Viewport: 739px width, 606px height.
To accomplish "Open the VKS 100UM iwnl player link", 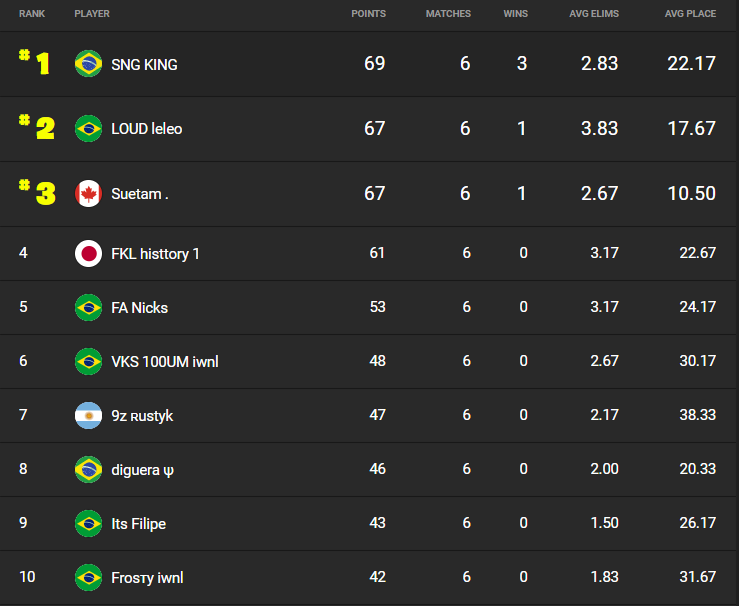I will click(165, 362).
